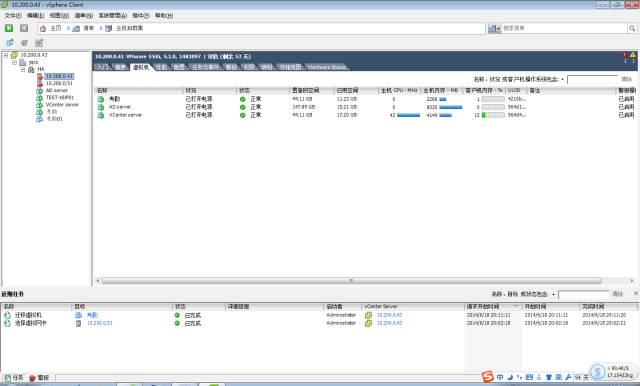Open the 视图(W) menu
Image resolution: width=640 pixels, height=386 pixels.
59,16
